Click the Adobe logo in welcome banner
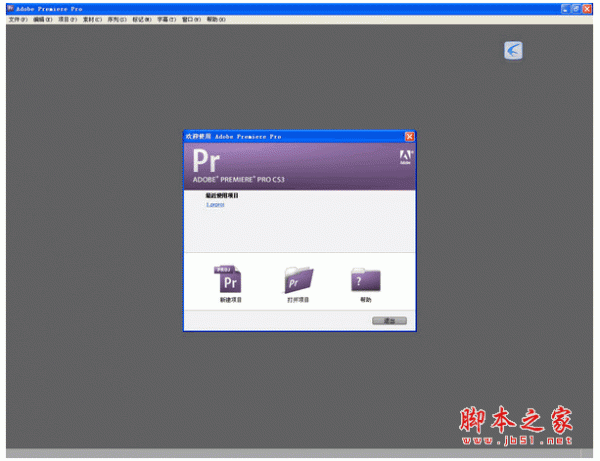The image size is (600, 461). (x=406, y=157)
